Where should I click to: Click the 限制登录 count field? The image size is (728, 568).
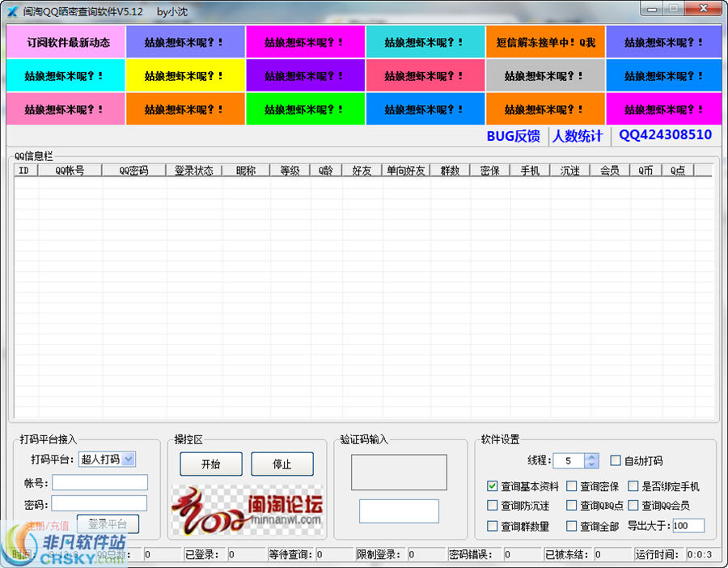point(426,554)
